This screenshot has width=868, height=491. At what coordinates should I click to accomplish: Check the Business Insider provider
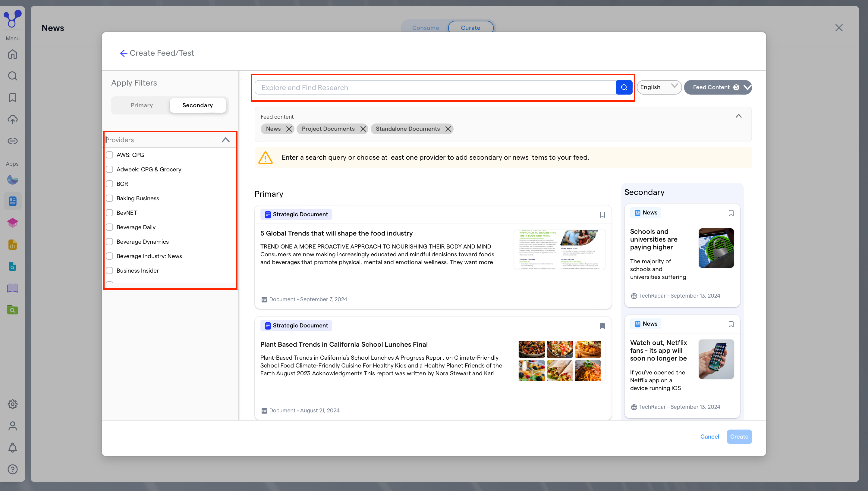click(x=109, y=271)
